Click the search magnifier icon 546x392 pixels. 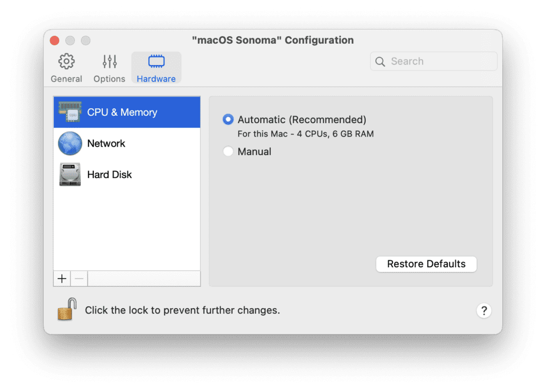(380, 61)
